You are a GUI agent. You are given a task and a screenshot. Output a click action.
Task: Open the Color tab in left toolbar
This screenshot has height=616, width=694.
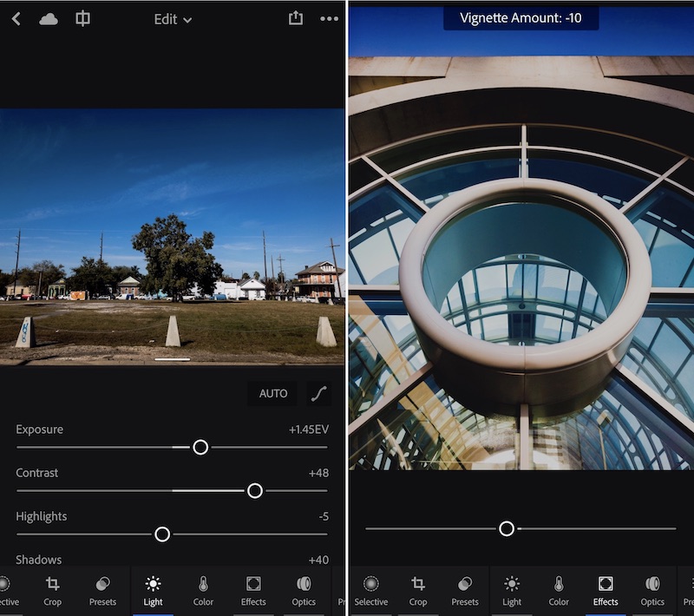203,590
